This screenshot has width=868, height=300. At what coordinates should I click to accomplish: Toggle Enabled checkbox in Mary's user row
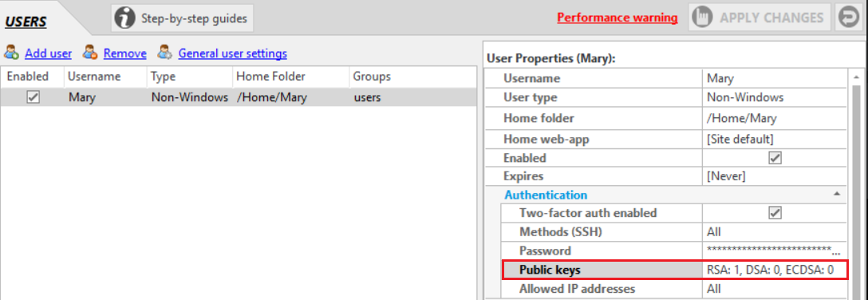click(x=33, y=97)
